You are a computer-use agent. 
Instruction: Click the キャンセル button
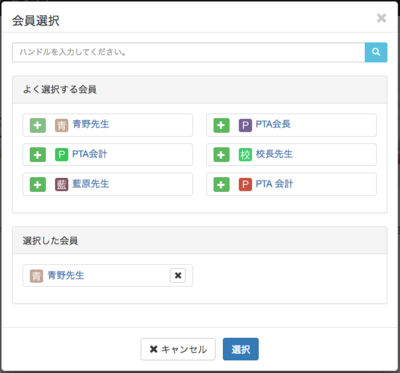coord(178,349)
